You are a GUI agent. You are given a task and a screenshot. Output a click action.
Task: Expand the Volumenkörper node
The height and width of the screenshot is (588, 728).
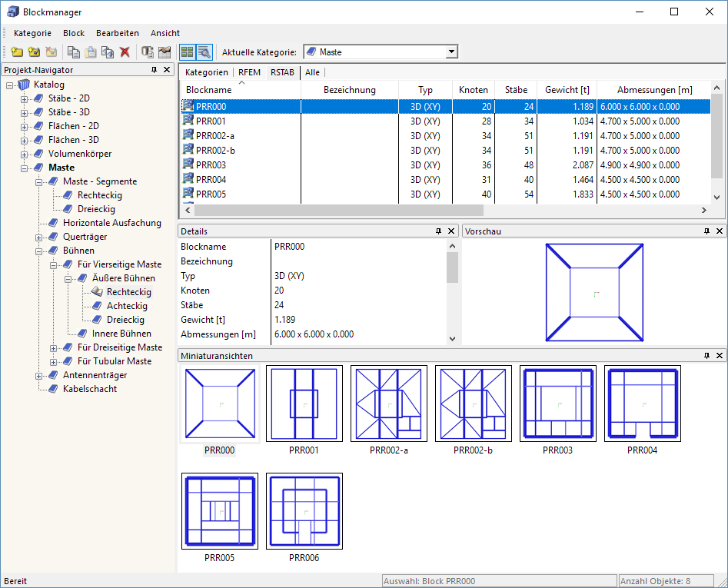coord(24,154)
